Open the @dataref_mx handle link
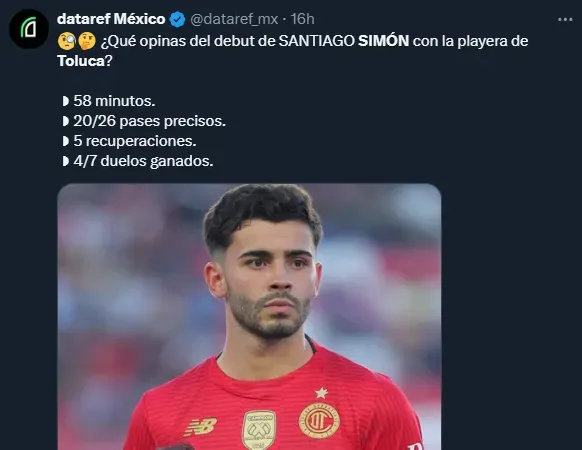582x450 pixels. click(x=234, y=19)
